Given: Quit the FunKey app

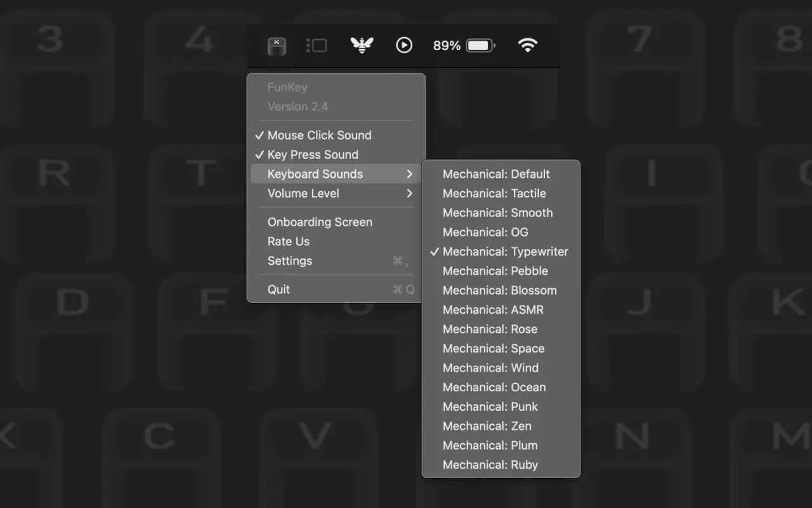Looking at the screenshot, I should click(279, 290).
